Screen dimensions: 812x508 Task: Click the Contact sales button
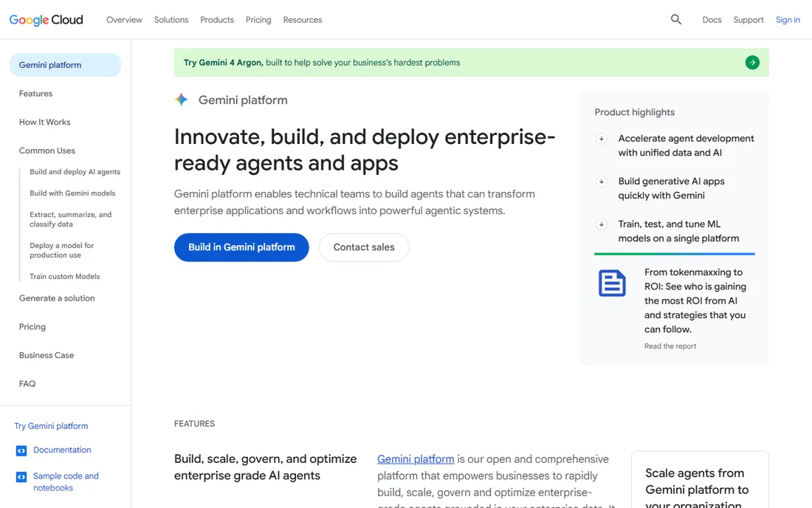click(364, 247)
